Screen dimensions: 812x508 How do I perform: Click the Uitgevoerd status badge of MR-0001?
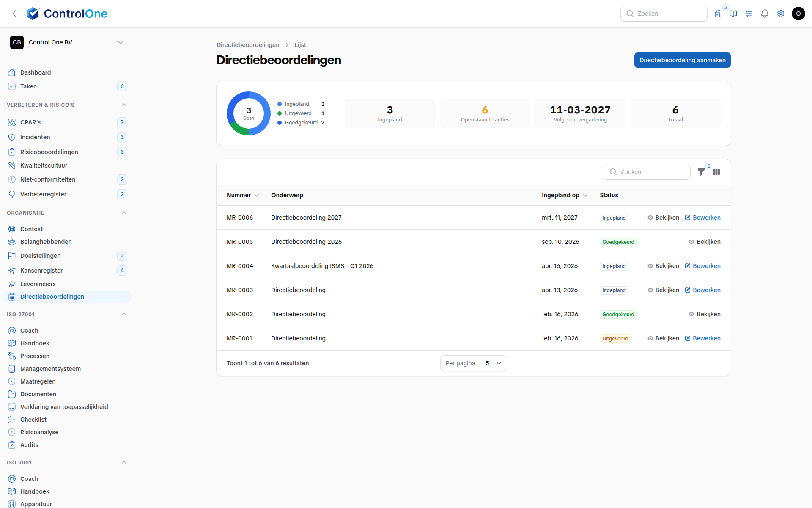tap(615, 339)
